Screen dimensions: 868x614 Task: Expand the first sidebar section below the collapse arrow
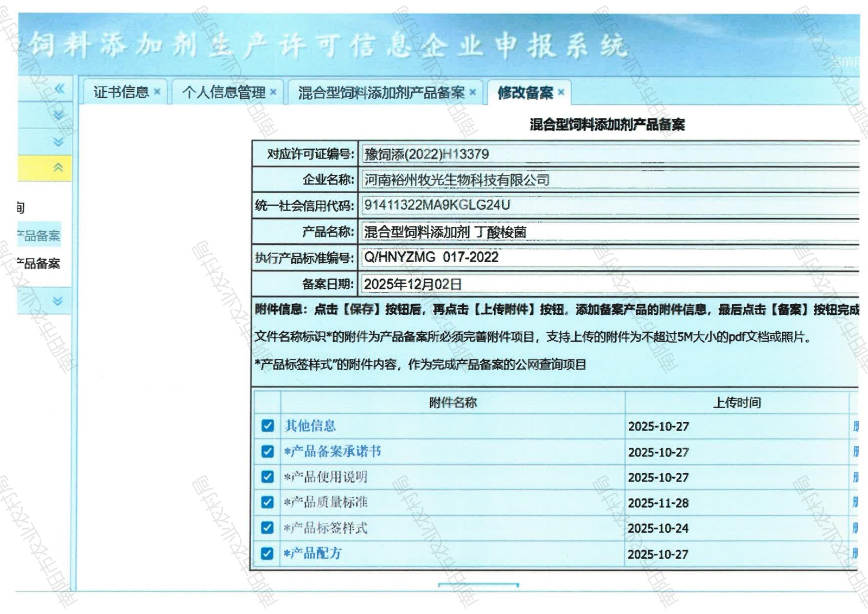[x=59, y=115]
